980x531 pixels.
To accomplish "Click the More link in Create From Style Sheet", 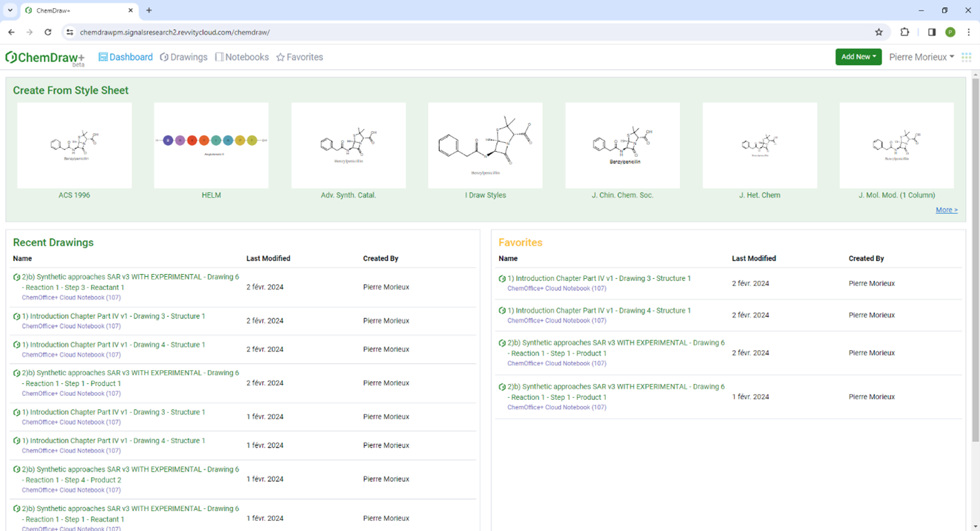I will click(946, 210).
